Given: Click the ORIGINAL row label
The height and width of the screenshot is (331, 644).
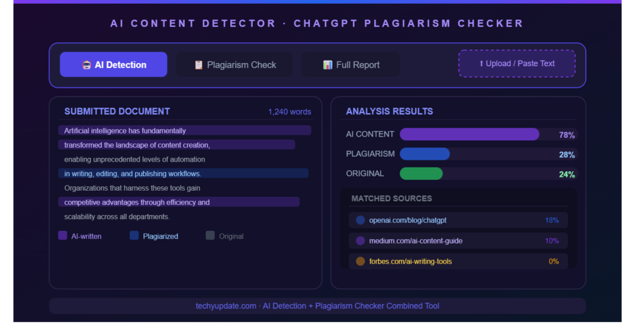Looking at the screenshot, I should tap(365, 174).
